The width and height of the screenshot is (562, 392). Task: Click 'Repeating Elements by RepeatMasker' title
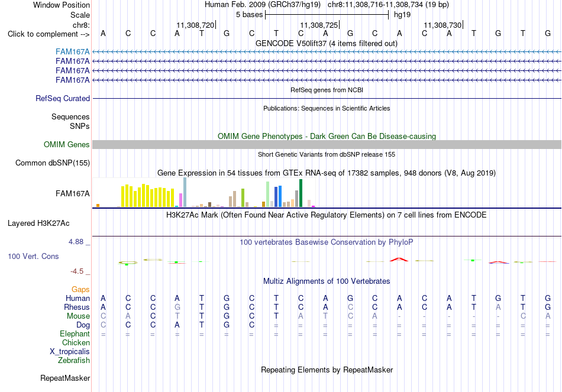[327, 370]
